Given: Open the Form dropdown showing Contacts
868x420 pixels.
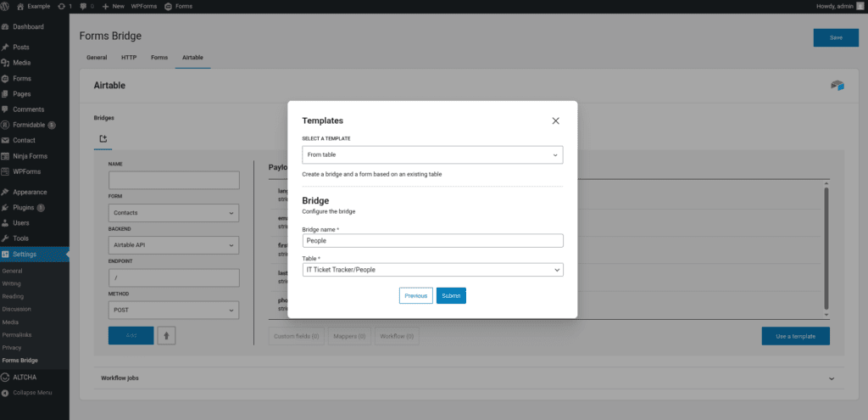Looking at the screenshot, I should pos(174,213).
